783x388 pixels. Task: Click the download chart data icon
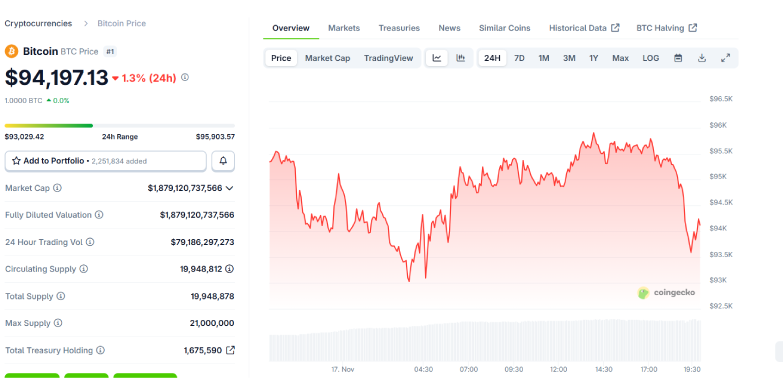(x=702, y=58)
